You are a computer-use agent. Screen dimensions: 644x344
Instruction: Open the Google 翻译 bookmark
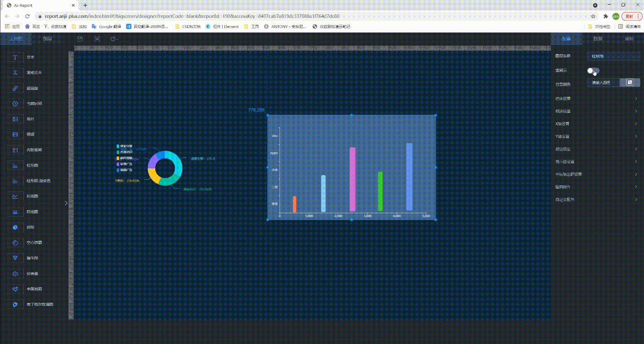coord(106,27)
